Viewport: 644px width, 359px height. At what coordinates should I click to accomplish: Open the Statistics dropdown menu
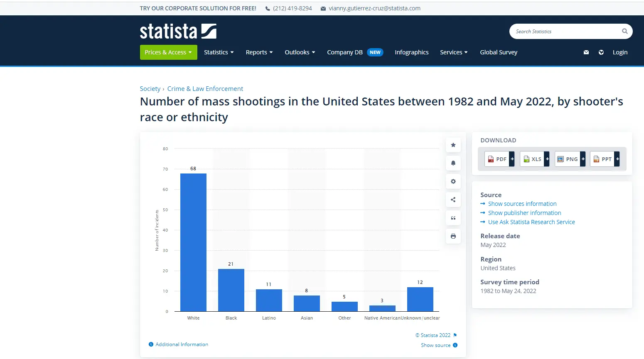pos(219,52)
